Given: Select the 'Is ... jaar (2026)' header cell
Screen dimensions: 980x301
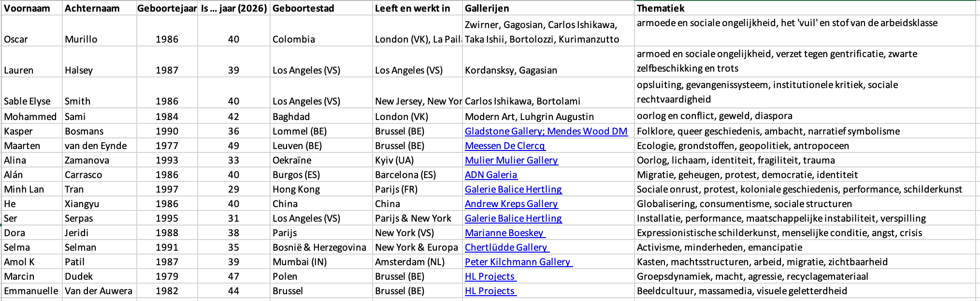Looking at the screenshot, I should (234, 8).
